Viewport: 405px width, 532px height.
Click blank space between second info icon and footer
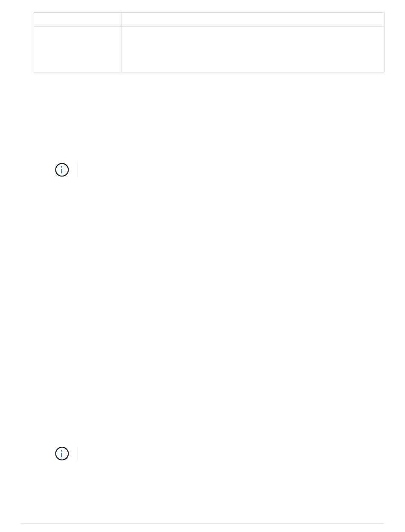pyautogui.click(x=202, y=492)
